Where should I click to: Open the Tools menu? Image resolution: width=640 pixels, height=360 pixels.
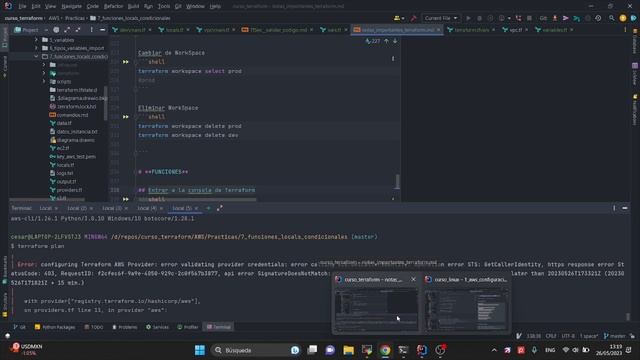[164, 6]
